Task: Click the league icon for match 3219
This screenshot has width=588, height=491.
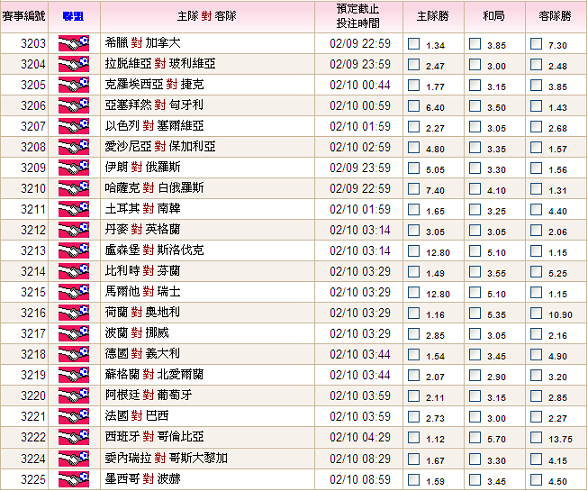Action: 74,375
